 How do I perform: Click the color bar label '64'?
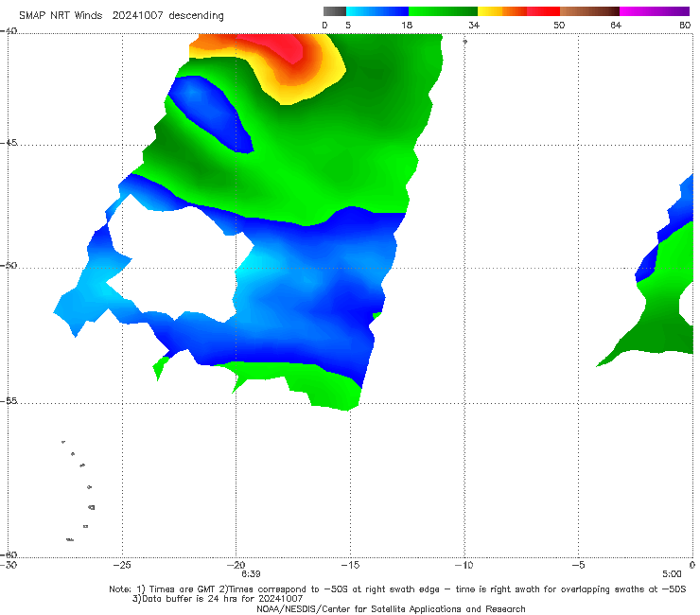pyautogui.click(x=616, y=25)
